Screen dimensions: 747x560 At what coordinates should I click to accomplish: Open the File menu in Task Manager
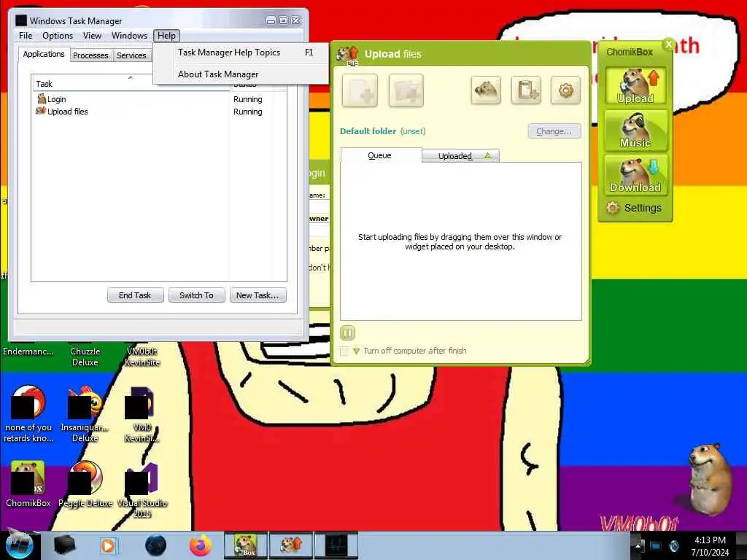pyautogui.click(x=26, y=36)
